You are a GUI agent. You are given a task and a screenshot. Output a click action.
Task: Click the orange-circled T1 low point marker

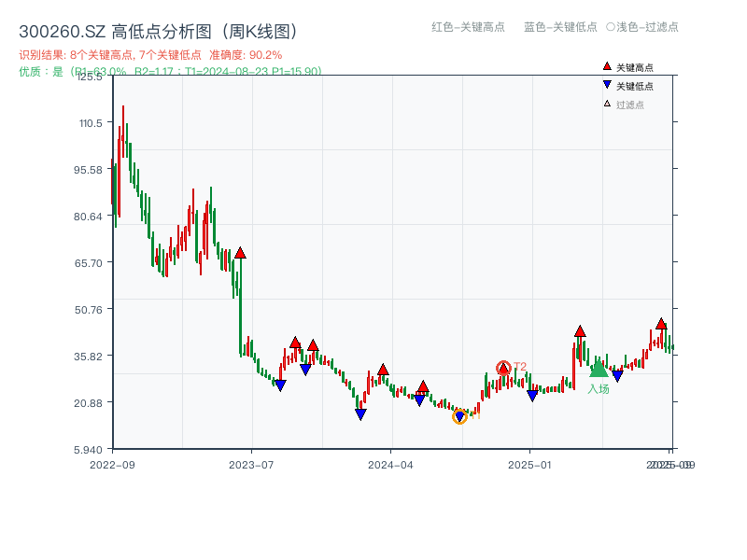click(x=459, y=417)
